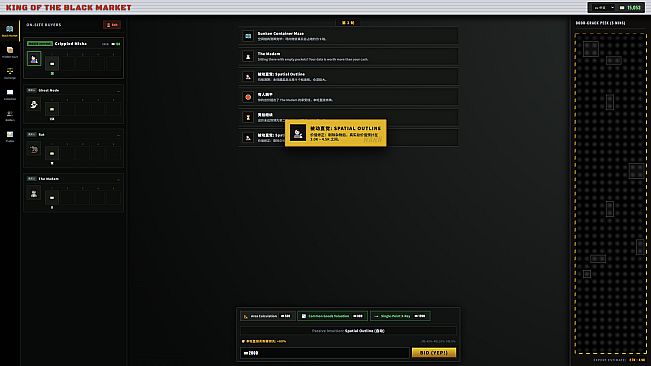Click The Madam buyer avatar icon

click(x=34, y=193)
